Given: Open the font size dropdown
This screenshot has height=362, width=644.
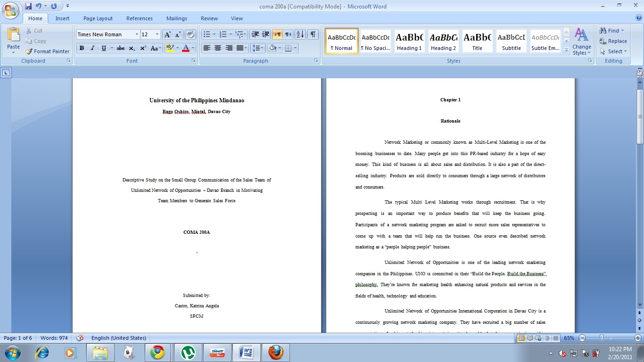Looking at the screenshot, I should tap(157, 34).
